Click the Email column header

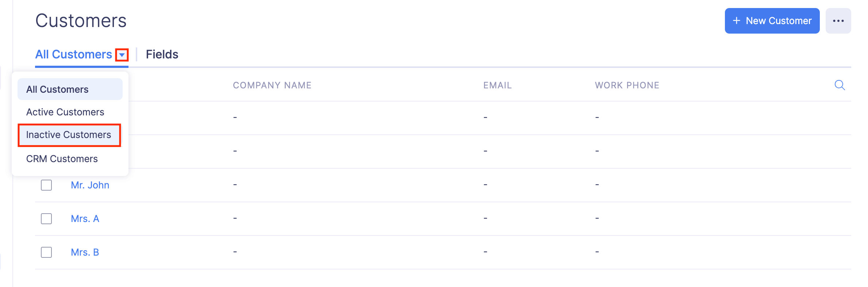[x=498, y=85]
